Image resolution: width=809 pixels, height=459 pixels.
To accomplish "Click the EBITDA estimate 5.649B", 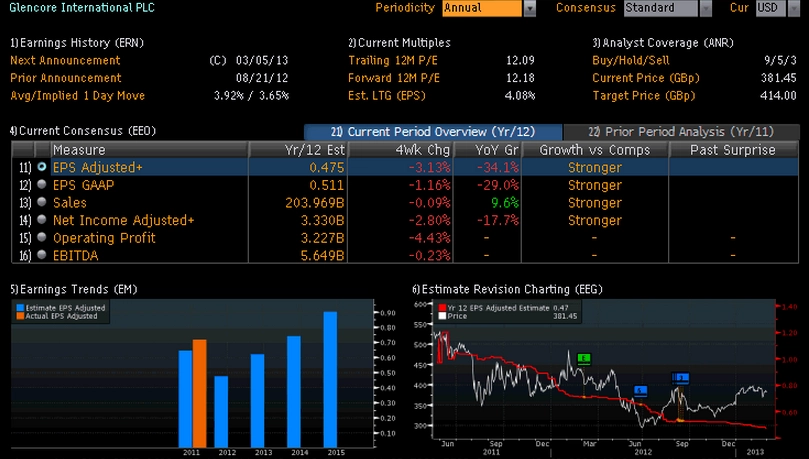I will pyautogui.click(x=322, y=255).
